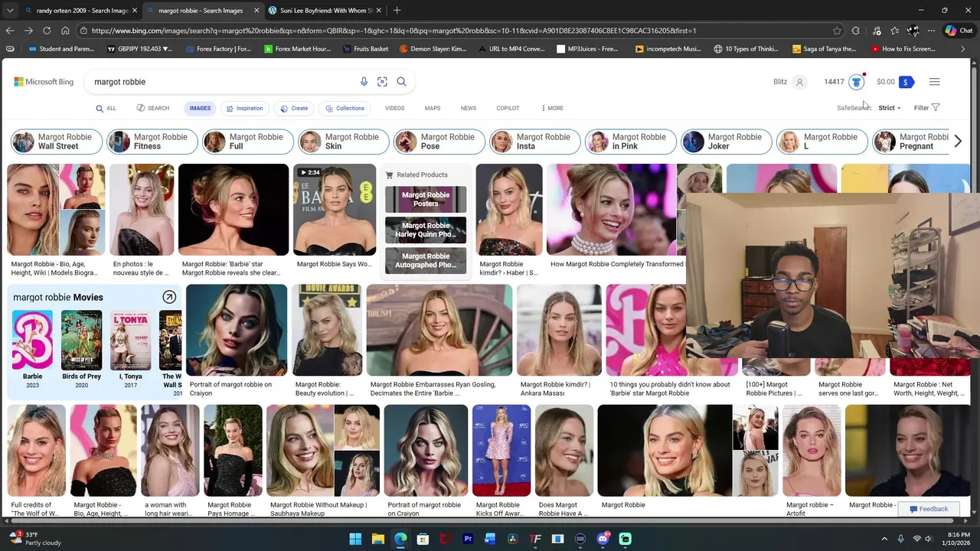Click Margot Robbie Posters related product
This screenshot has height=551, width=980.
[x=426, y=199]
